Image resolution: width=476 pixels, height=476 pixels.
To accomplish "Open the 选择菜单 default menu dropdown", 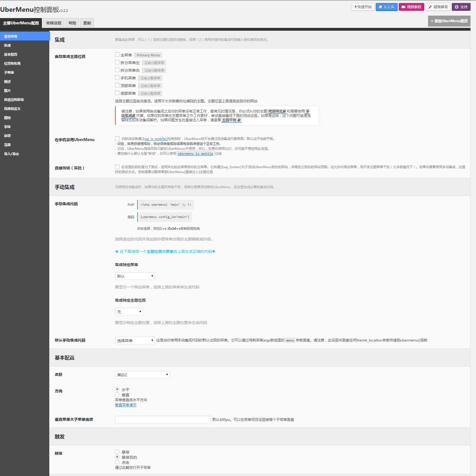I will pos(135,340).
